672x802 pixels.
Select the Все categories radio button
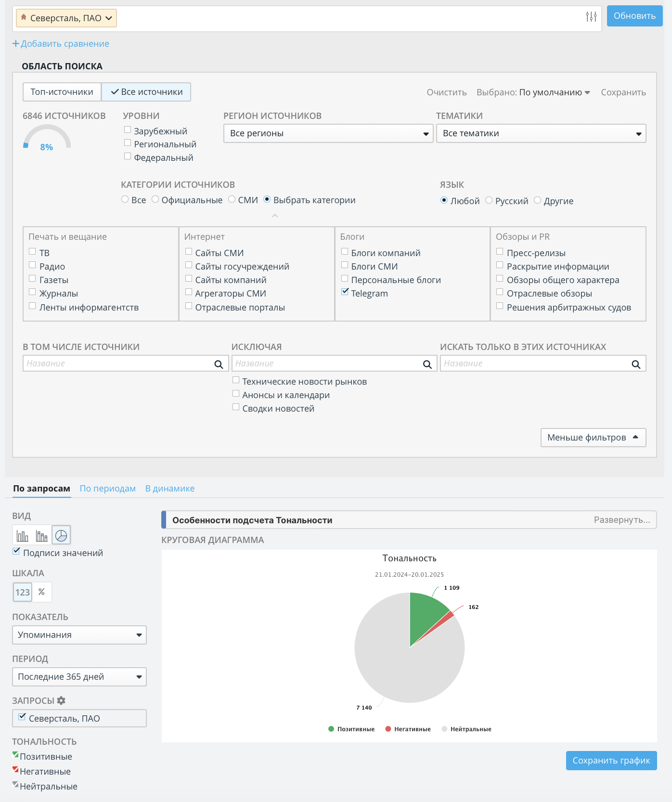coord(125,199)
